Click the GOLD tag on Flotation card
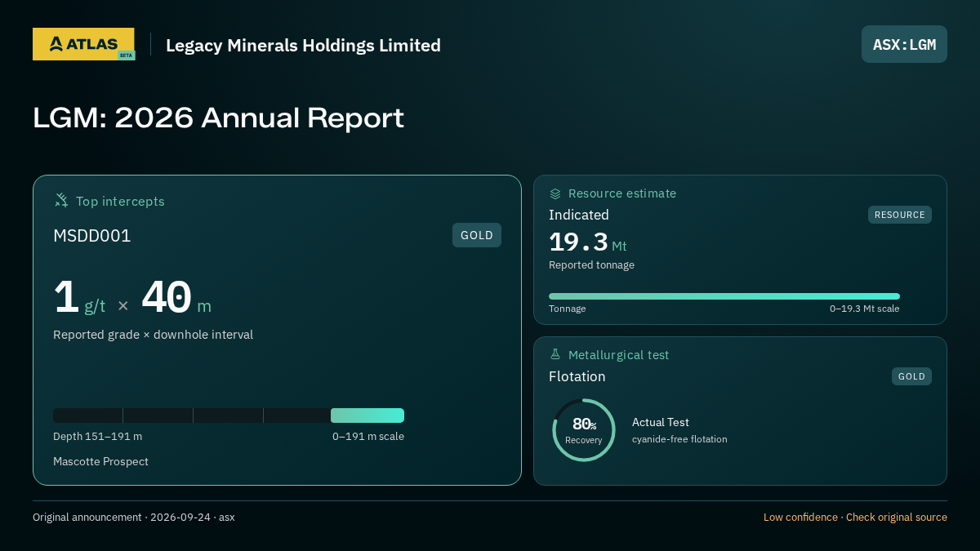The width and height of the screenshot is (980, 551). click(911, 376)
